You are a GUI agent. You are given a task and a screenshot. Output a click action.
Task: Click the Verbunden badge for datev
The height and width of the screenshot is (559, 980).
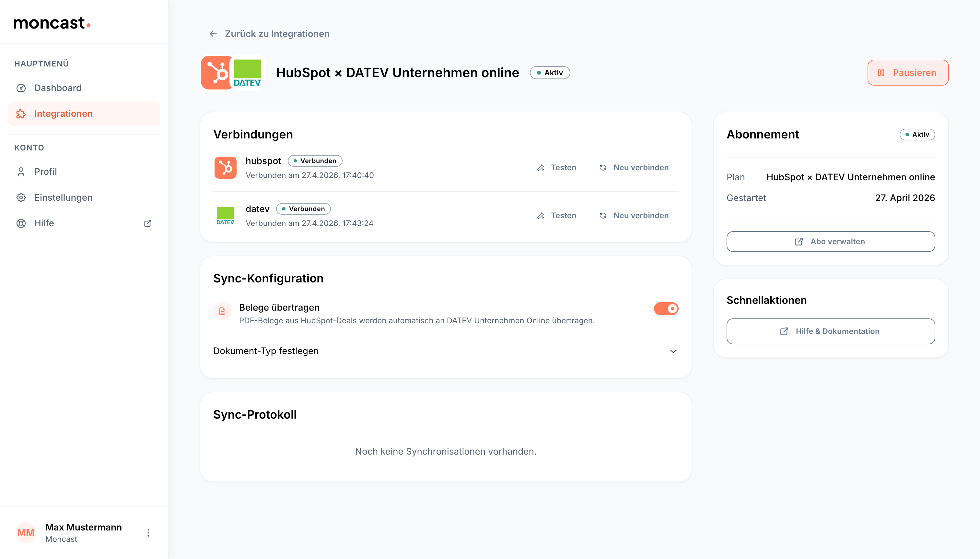click(x=303, y=209)
